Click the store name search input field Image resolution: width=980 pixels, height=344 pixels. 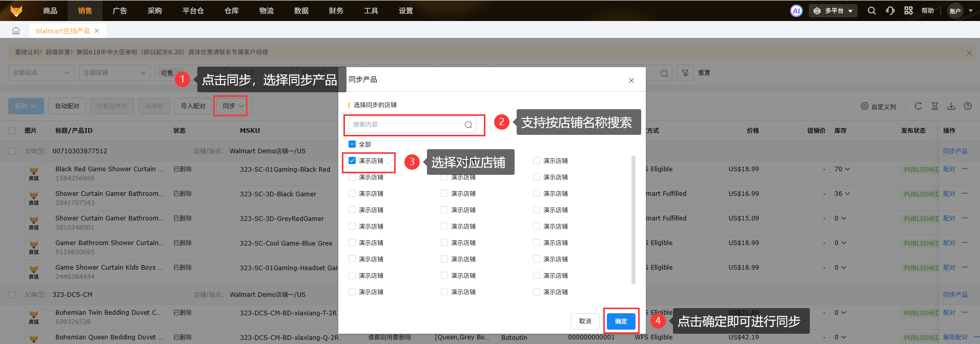coord(407,125)
